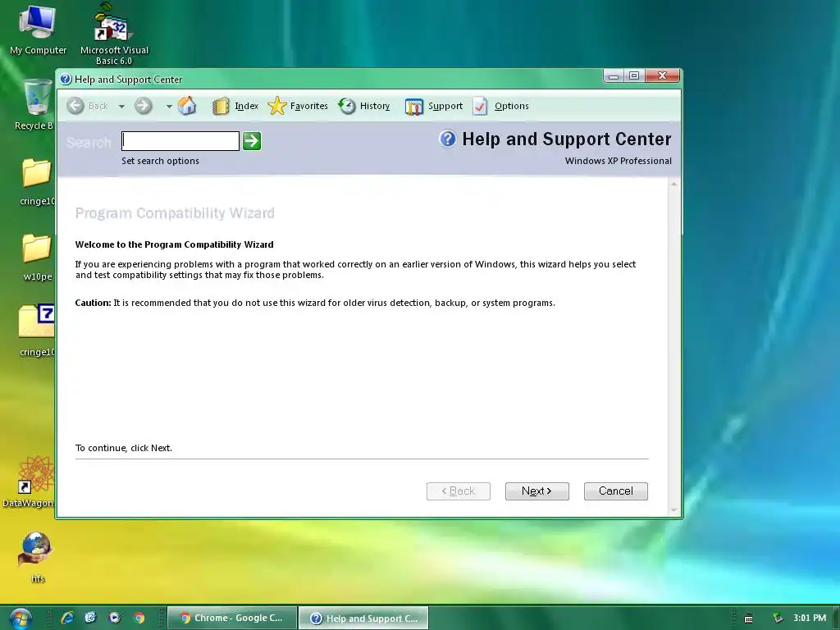
Task: Switch to Chrome - Google C... taskbar button
Action: tap(232, 618)
